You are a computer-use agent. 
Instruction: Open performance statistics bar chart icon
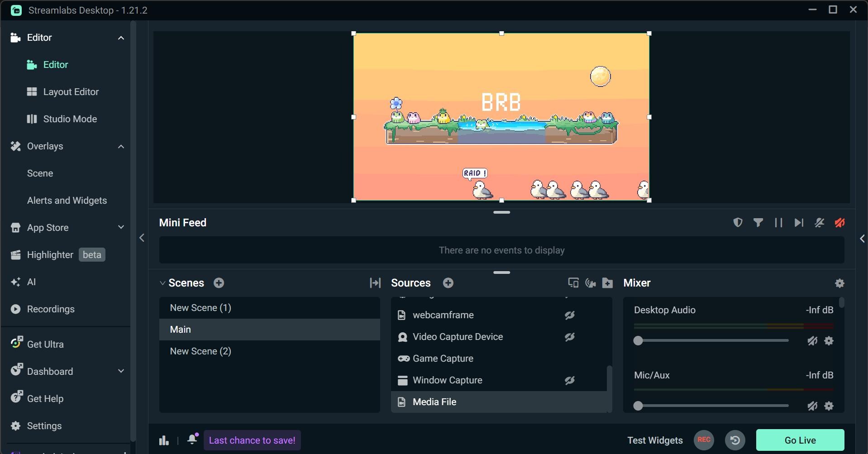click(x=164, y=440)
